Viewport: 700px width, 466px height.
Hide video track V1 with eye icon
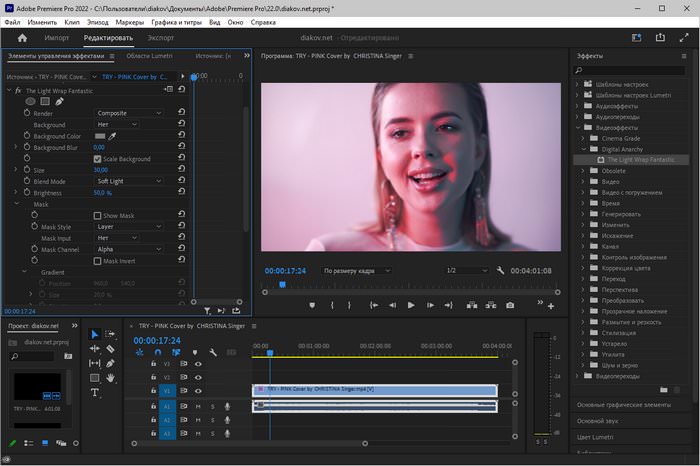pos(198,391)
